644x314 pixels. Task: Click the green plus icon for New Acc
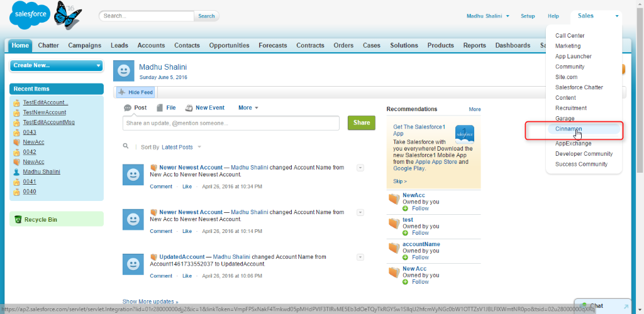(406, 282)
